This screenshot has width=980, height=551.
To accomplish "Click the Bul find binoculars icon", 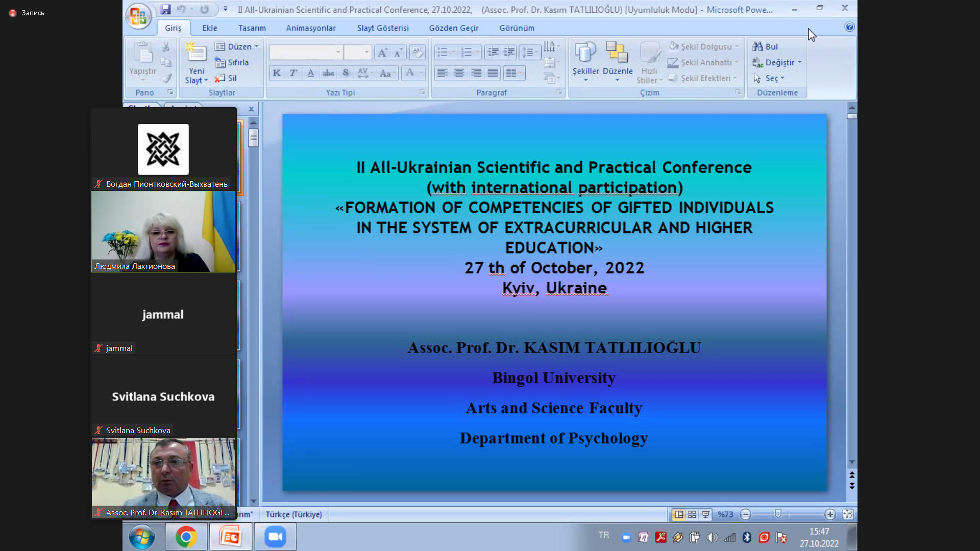I will tap(757, 46).
